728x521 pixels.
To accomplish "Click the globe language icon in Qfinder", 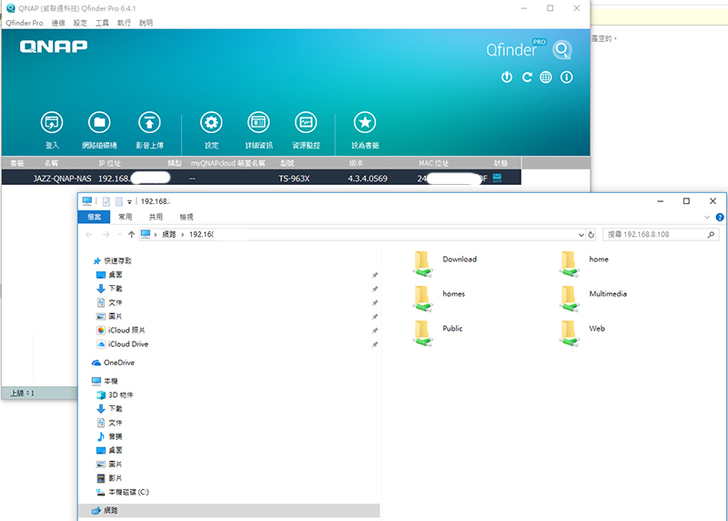I will click(x=546, y=77).
